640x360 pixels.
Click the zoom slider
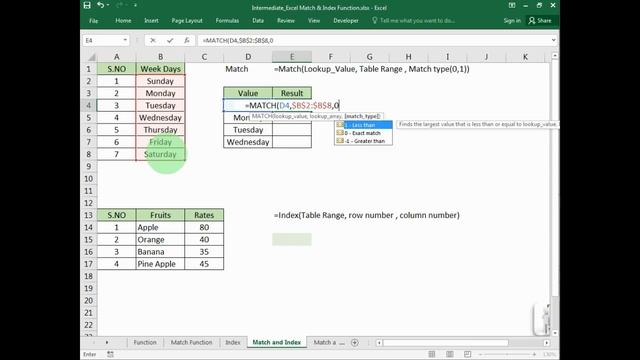tap(508, 354)
